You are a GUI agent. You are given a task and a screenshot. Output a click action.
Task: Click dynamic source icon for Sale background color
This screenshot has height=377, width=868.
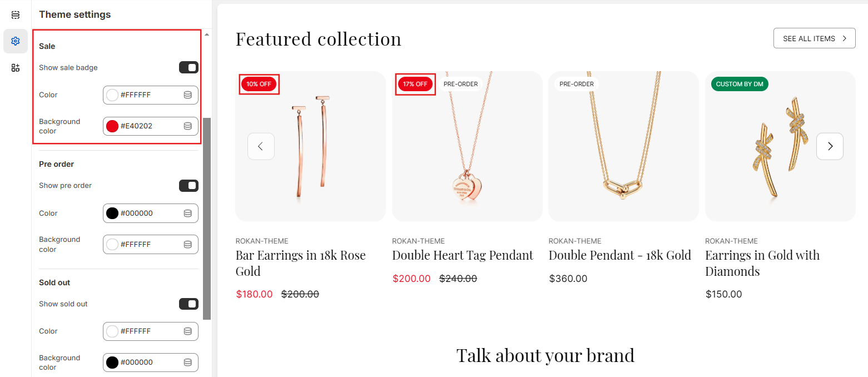point(188,126)
